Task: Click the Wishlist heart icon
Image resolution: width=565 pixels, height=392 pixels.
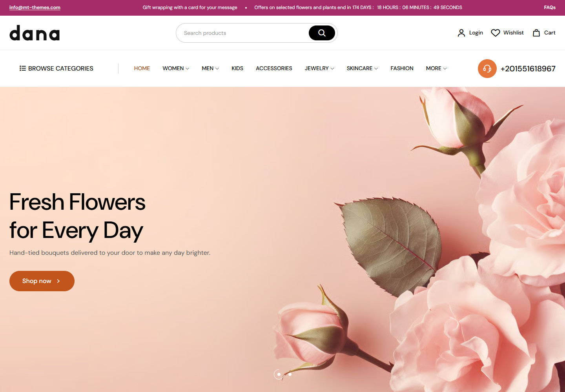Action: point(496,33)
